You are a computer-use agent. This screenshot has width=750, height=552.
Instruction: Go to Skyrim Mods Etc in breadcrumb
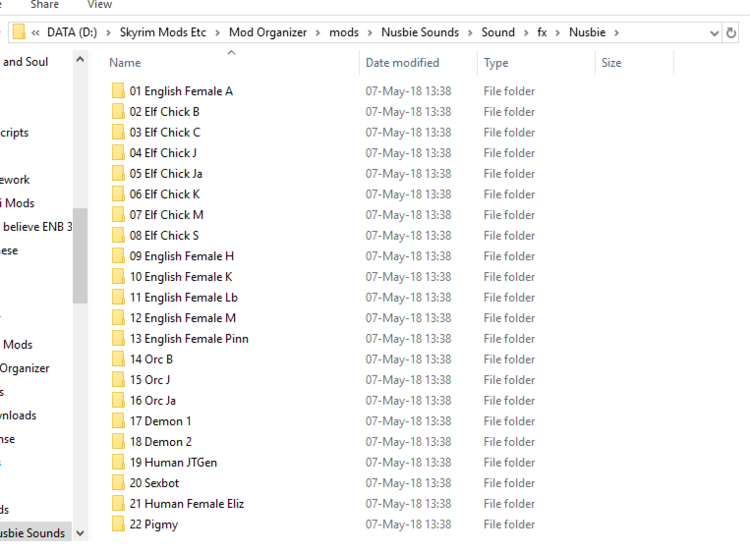(x=163, y=32)
